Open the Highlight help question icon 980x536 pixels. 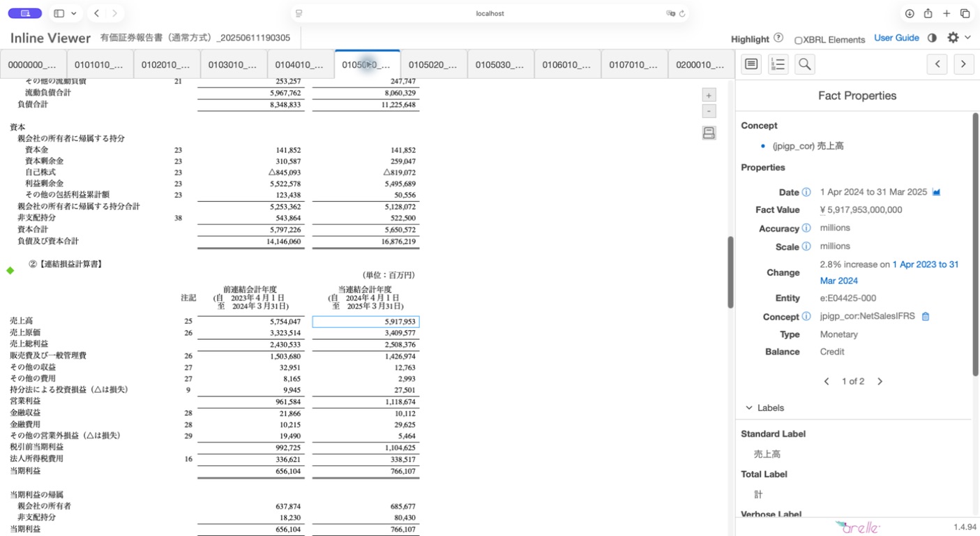click(x=778, y=38)
